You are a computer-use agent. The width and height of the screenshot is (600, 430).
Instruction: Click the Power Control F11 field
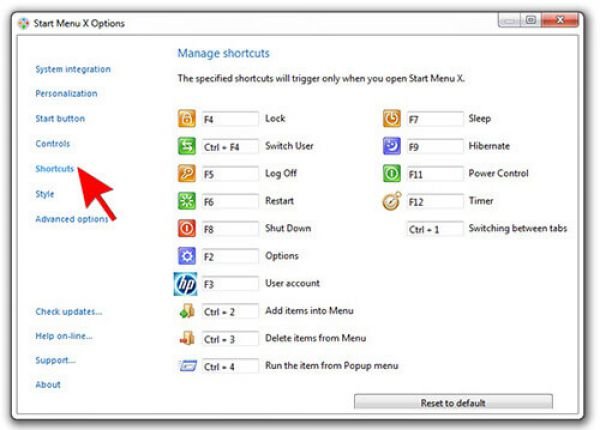tap(435, 174)
